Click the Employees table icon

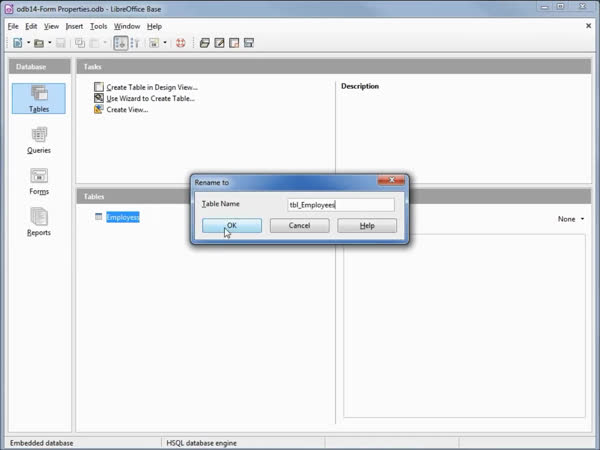98,217
